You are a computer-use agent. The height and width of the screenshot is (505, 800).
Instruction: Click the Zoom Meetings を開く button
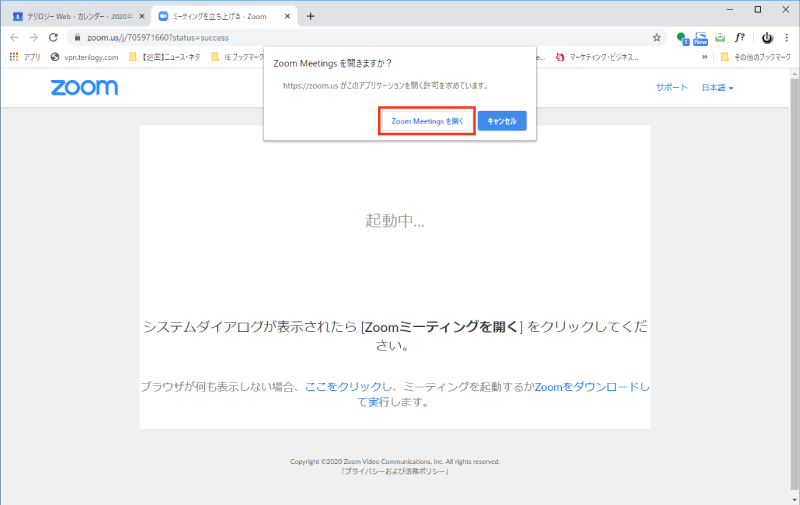(x=427, y=121)
